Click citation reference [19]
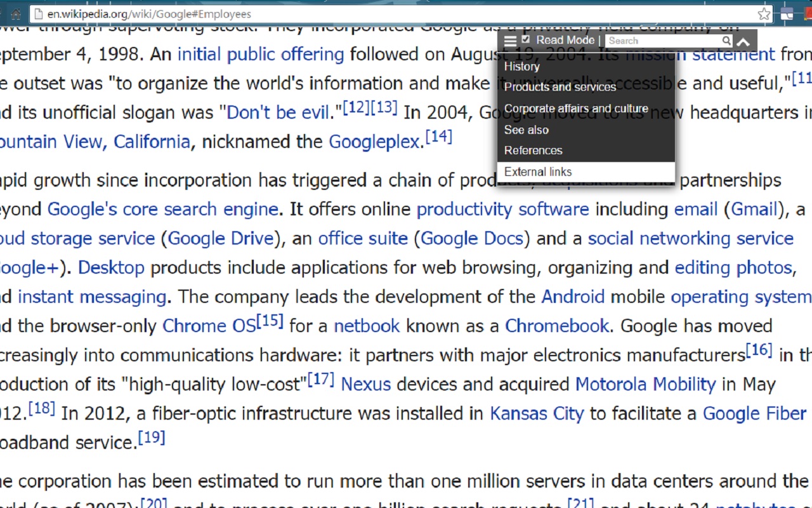This screenshot has height=508, width=812. [x=151, y=438]
